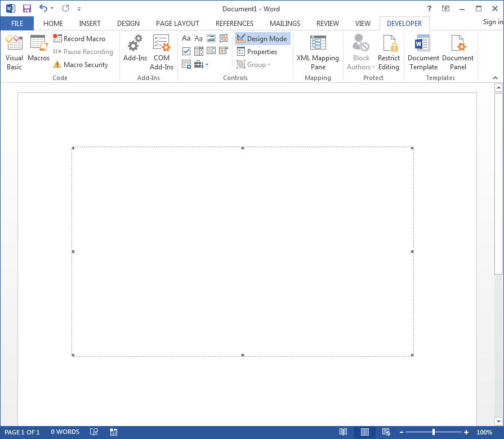
Task: Switch to the MAILINGS tab
Action: 285,24
